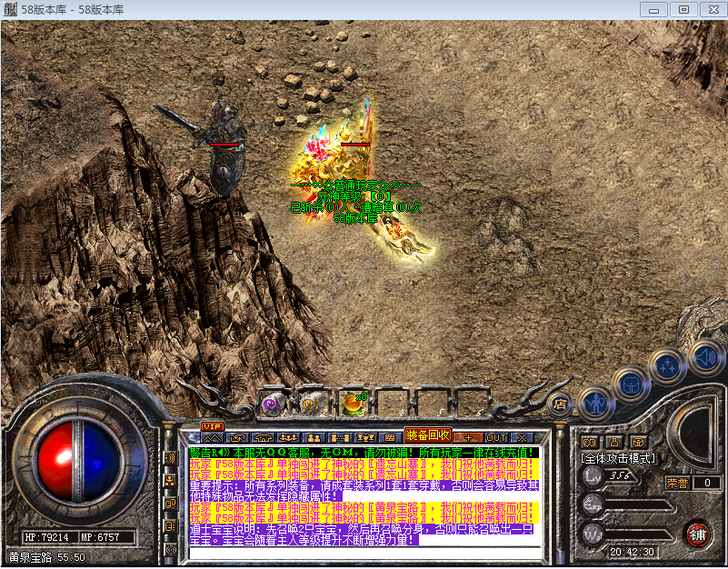Click the experience progress bar
This screenshot has height=569, width=728.
click(x=637, y=504)
